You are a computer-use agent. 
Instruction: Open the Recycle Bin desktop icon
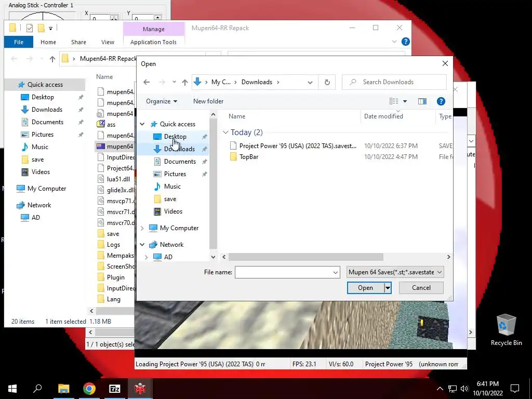[506, 330]
